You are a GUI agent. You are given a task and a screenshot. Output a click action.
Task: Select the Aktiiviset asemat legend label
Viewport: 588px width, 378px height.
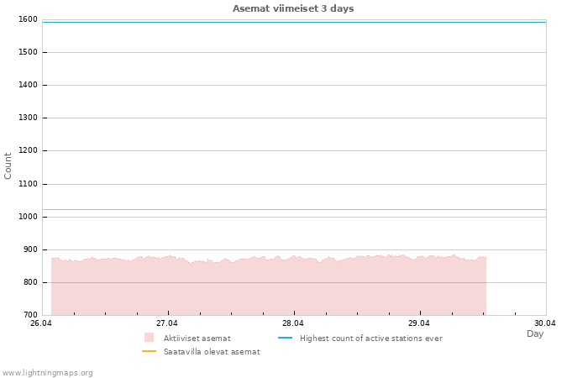[197, 338]
